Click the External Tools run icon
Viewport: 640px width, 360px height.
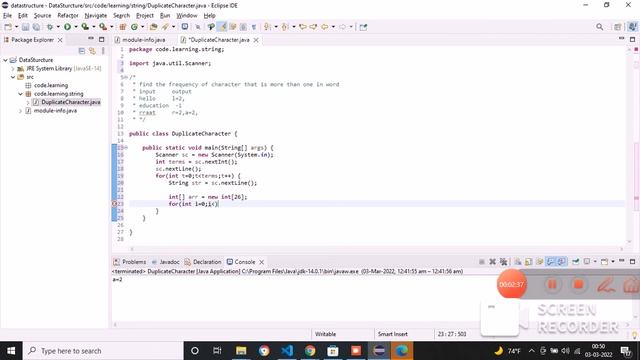(x=103, y=27)
